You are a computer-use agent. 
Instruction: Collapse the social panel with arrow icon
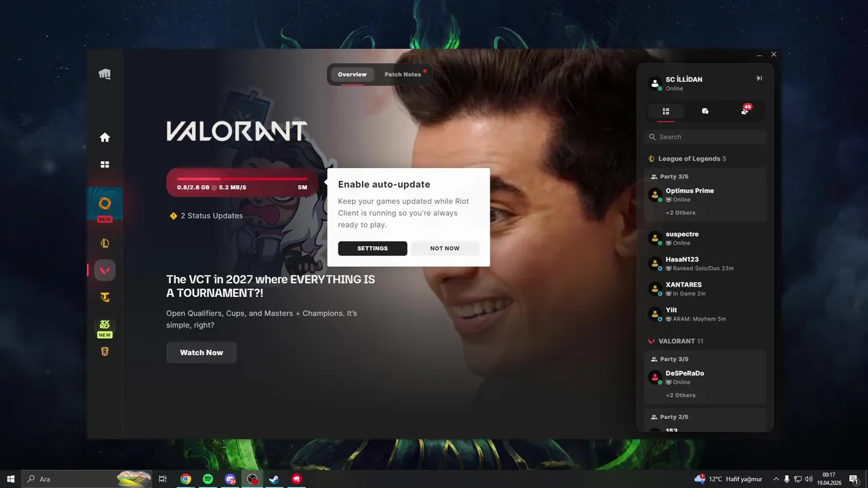[759, 79]
